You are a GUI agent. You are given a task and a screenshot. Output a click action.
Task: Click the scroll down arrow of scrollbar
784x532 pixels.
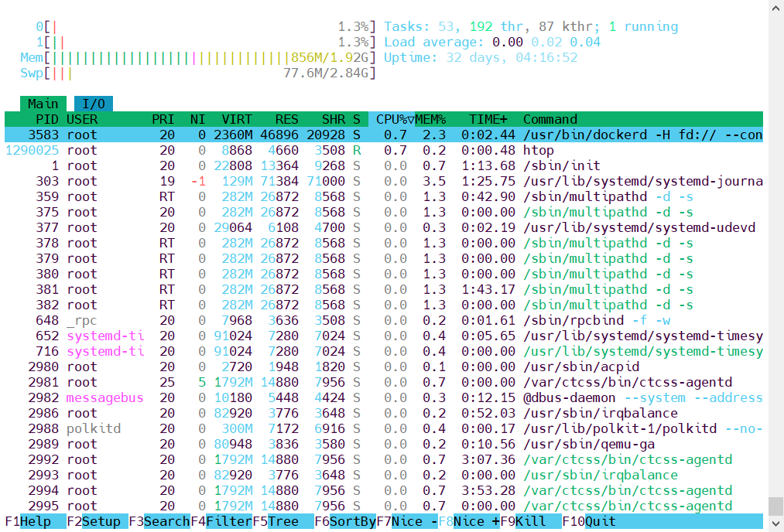(776, 523)
